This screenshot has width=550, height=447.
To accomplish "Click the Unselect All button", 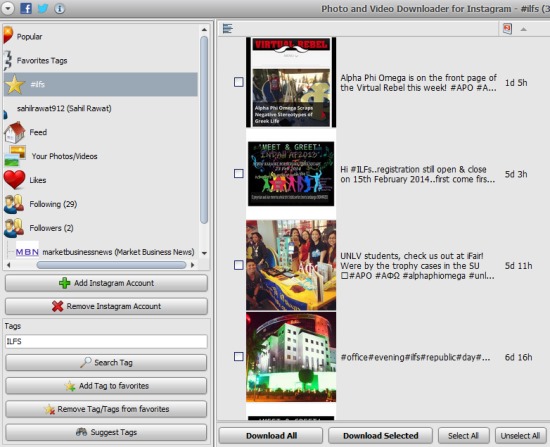I will tap(521, 436).
